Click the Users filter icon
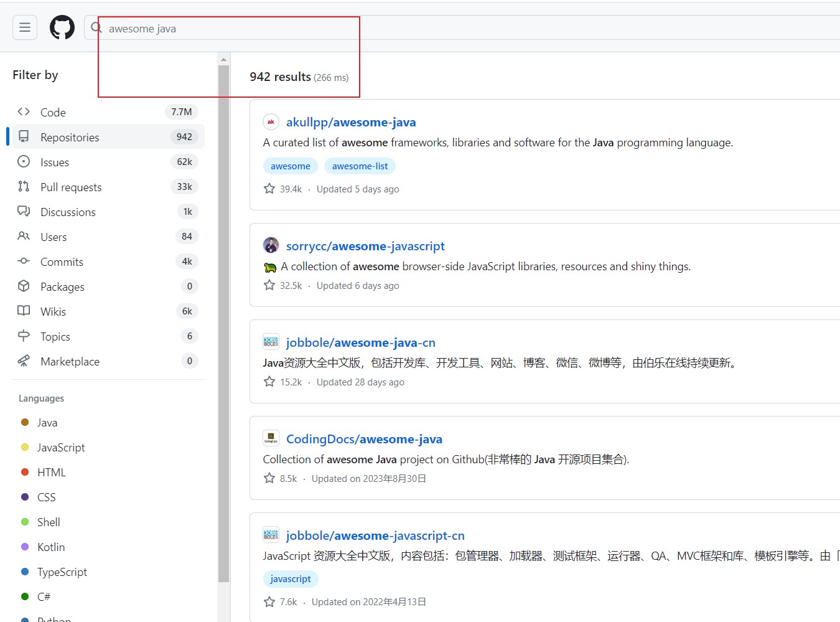This screenshot has width=840, height=622. [24, 236]
